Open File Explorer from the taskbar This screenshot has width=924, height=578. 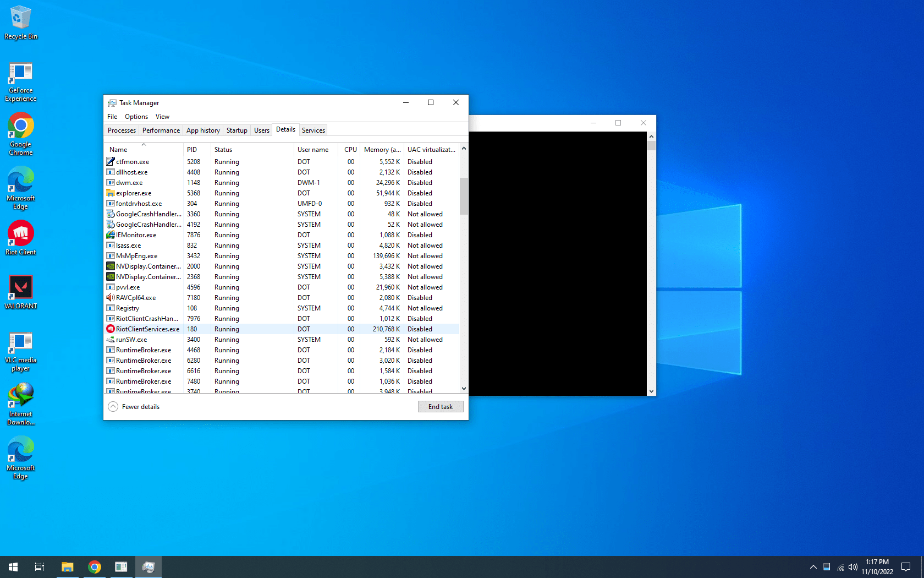67,567
